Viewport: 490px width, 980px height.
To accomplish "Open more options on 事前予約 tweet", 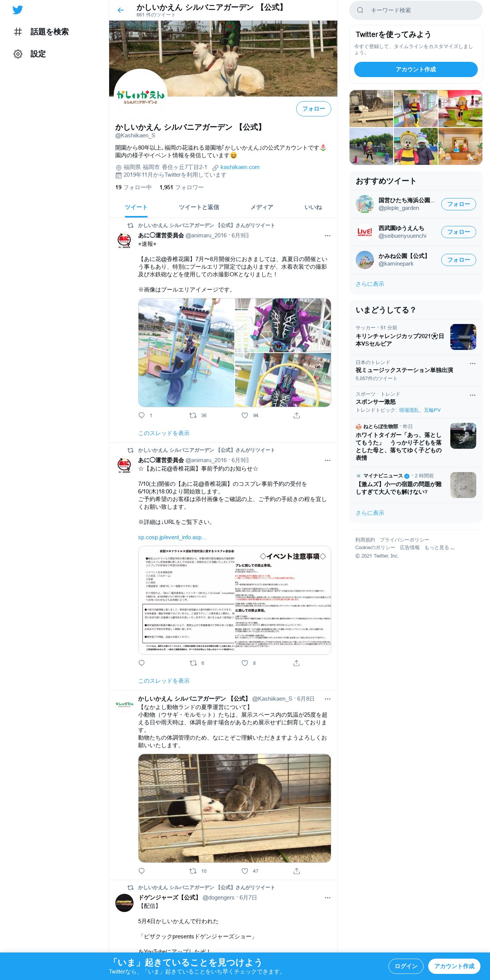I will [327, 460].
